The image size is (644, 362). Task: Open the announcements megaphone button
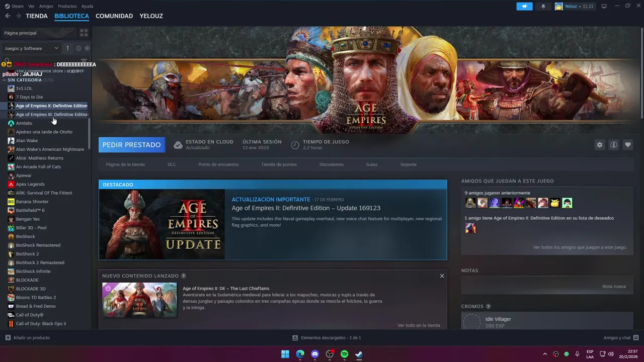524,6
